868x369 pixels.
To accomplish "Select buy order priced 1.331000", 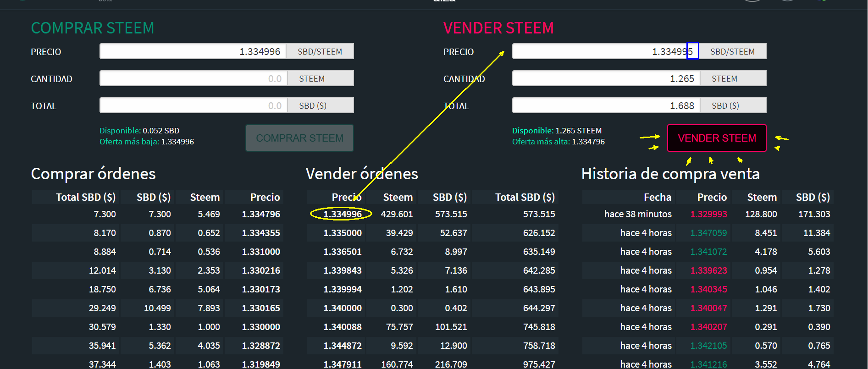I will click(158, 252).
